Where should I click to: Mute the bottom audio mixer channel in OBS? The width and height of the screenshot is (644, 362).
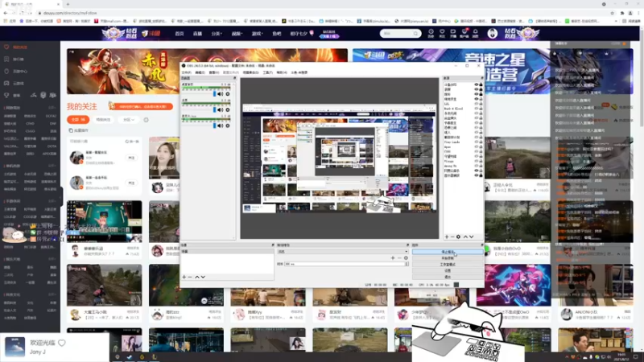tap(221, 125)
